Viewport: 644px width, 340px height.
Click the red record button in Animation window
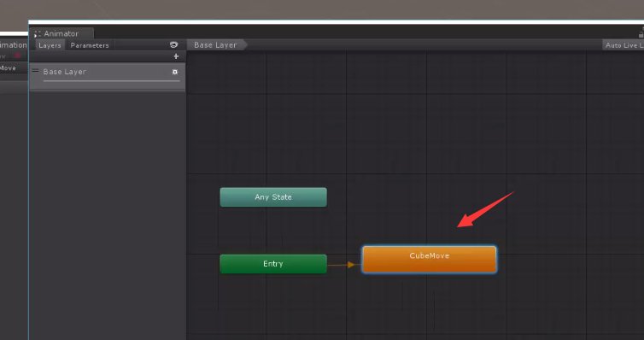[x=18, y=56]
